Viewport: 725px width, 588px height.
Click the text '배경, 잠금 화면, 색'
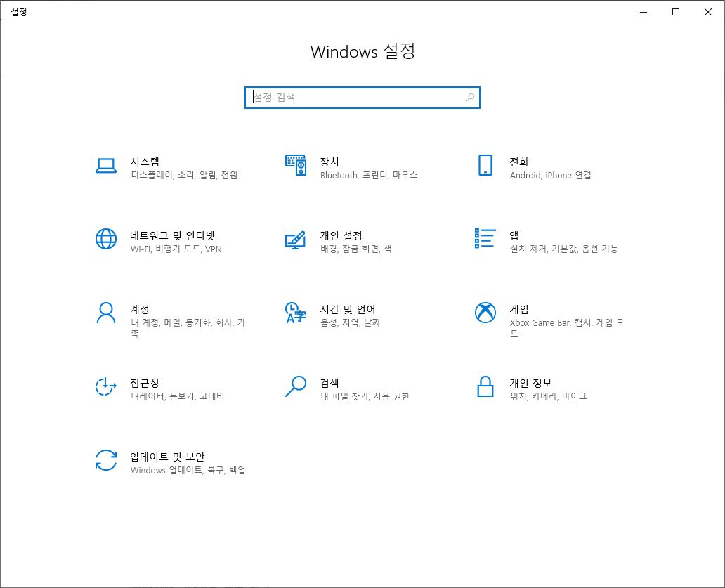(355, 249)
